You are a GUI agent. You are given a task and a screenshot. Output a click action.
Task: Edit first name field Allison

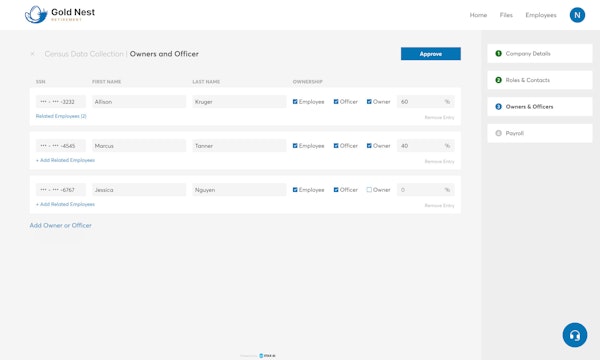139,102
